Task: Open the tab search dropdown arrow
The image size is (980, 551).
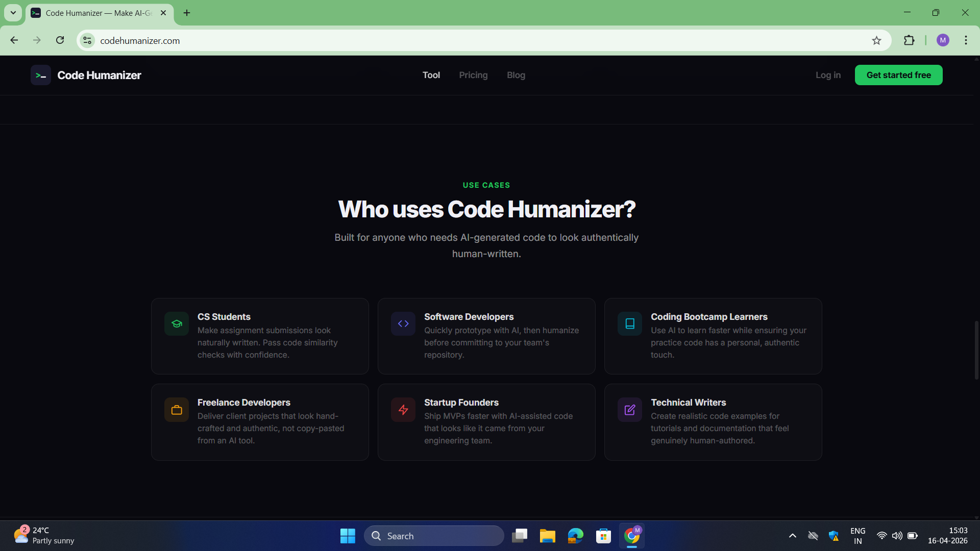Action: [x=13, y=13]
